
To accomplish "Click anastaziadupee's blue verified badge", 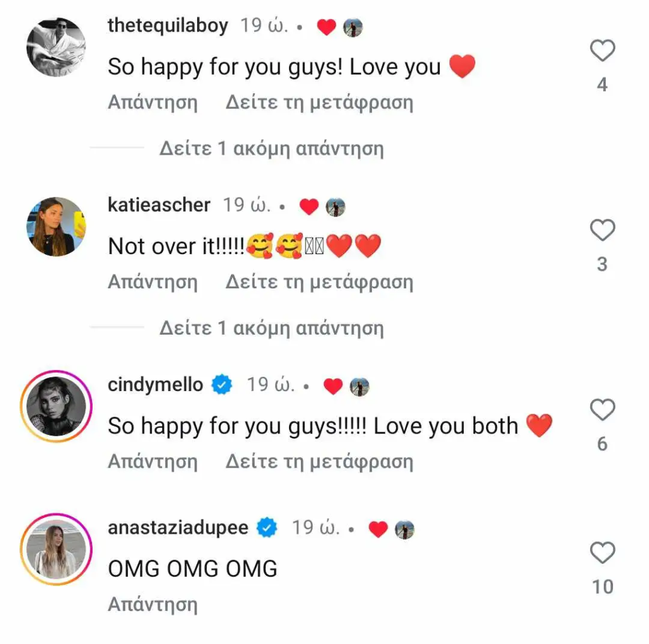I will [x=267, y=527].
